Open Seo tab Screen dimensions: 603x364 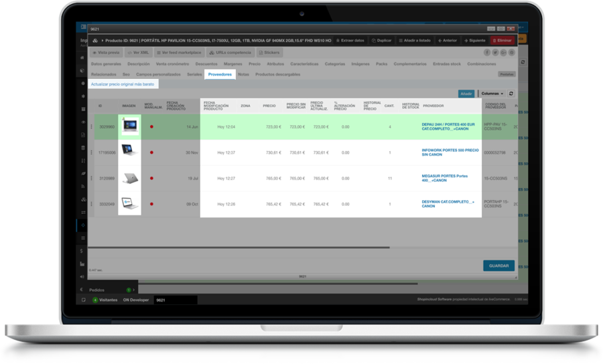[126, 74]
